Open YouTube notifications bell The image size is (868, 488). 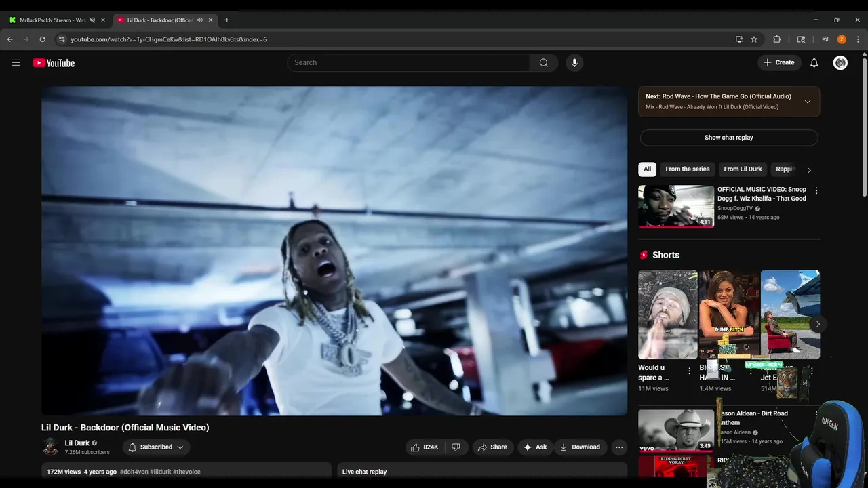pyautogui.click(x=814, y=63)
